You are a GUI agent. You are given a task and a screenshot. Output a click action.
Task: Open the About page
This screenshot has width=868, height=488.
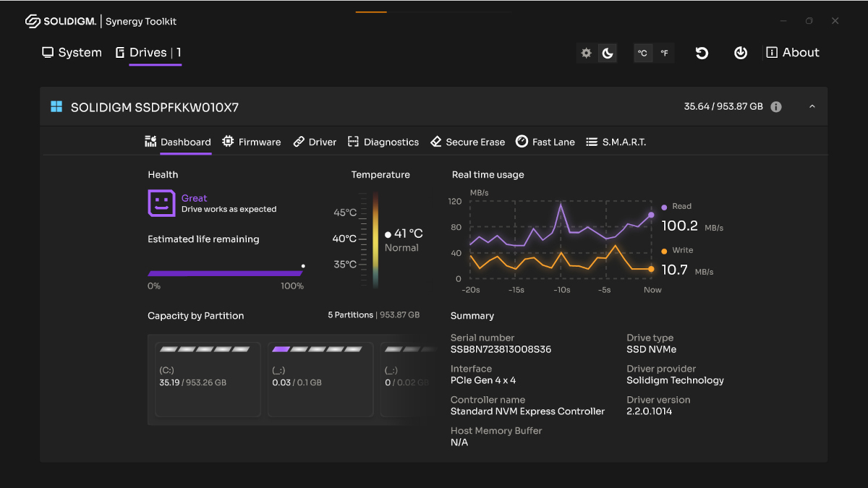click(x=793, y=53)
